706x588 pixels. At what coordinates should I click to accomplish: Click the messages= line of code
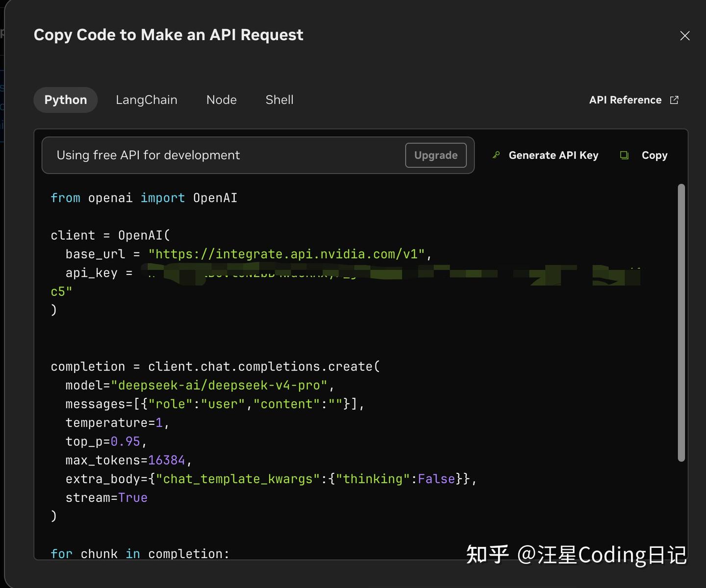click(215, 404)
